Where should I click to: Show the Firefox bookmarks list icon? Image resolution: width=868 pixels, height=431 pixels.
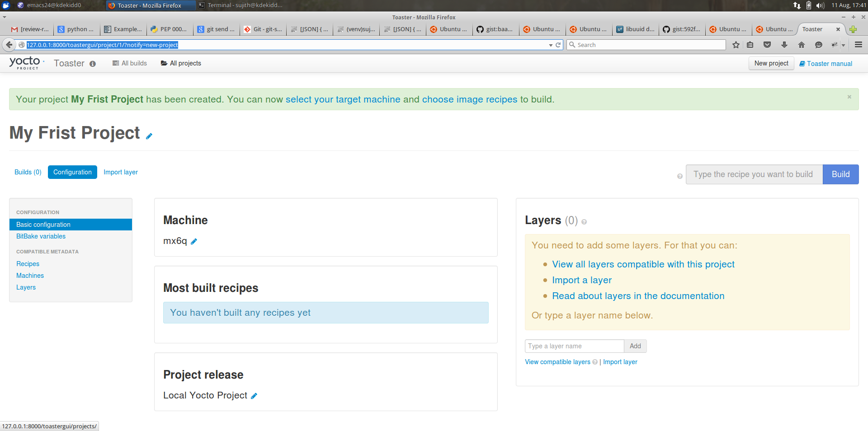tap(750, 45)
